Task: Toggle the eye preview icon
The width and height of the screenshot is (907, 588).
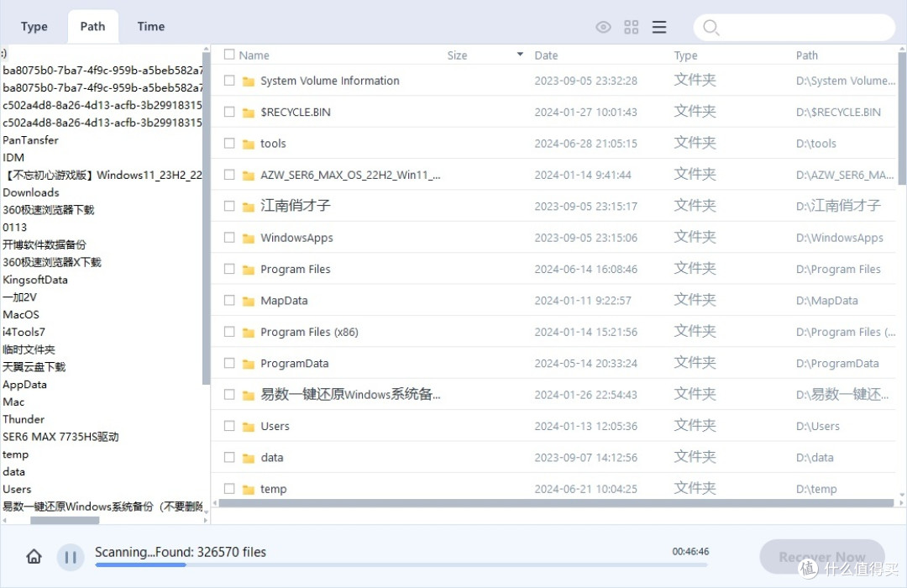Action: [603, 27]
